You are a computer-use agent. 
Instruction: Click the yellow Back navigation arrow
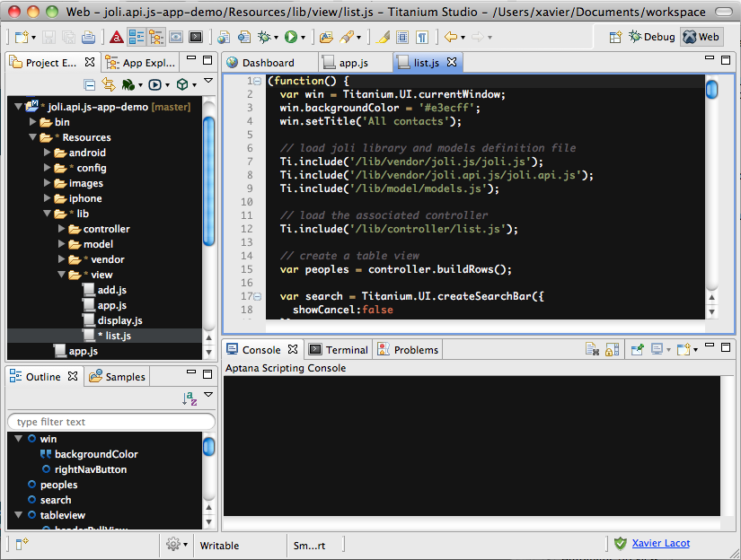(451, 37)
